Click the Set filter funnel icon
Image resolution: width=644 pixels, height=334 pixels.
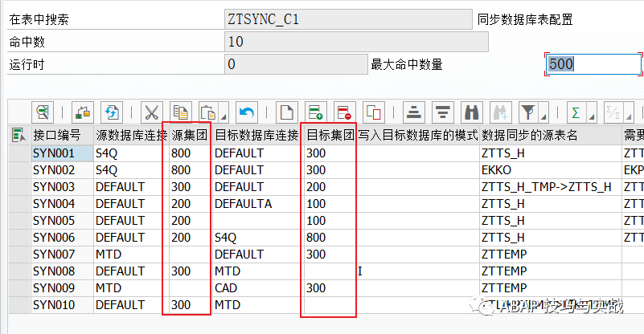528,112
